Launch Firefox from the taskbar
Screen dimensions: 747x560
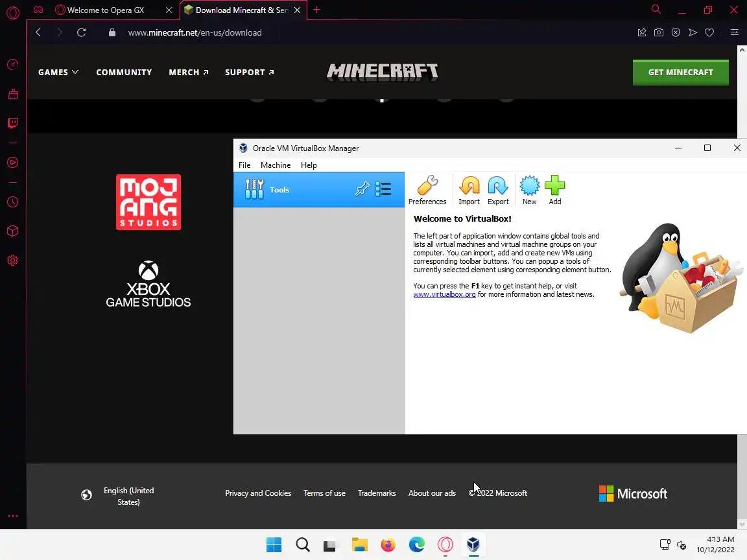pos(388,544)
